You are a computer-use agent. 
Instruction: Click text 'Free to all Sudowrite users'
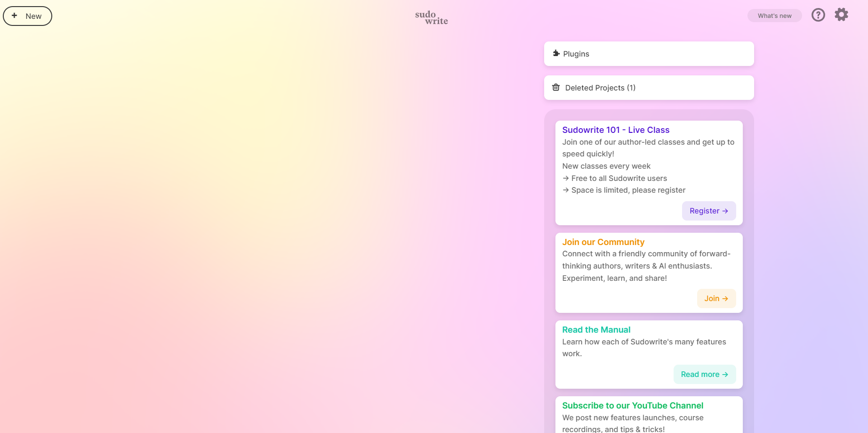tap(619, 178)
